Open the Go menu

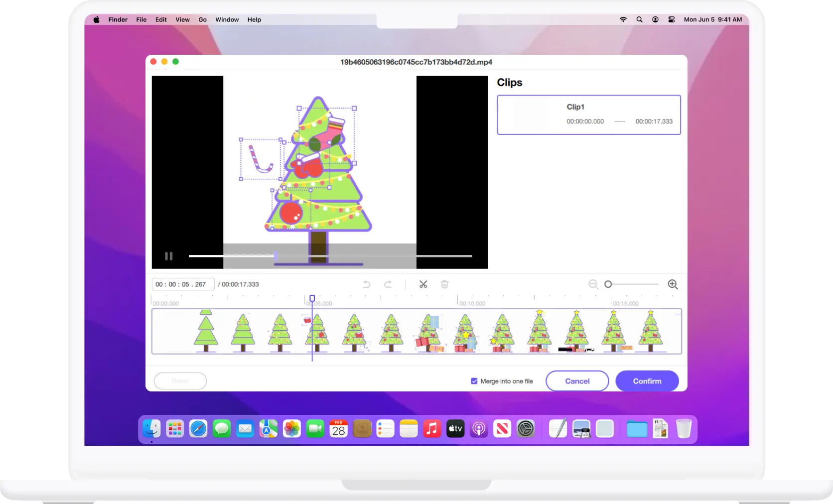[202, 19]
